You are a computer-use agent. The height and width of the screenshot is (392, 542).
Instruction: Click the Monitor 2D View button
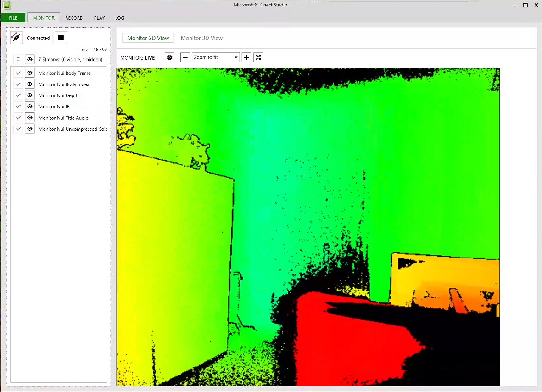148,38
